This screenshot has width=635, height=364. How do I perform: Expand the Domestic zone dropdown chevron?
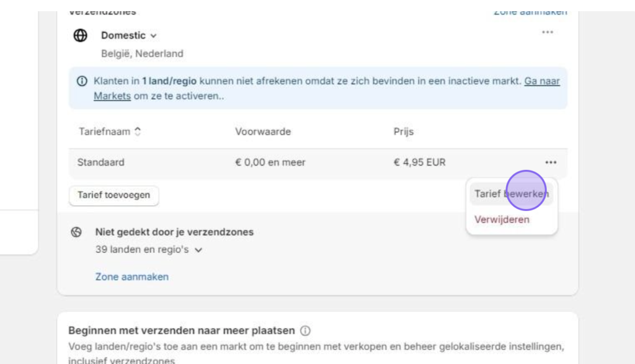pos(154,36)
